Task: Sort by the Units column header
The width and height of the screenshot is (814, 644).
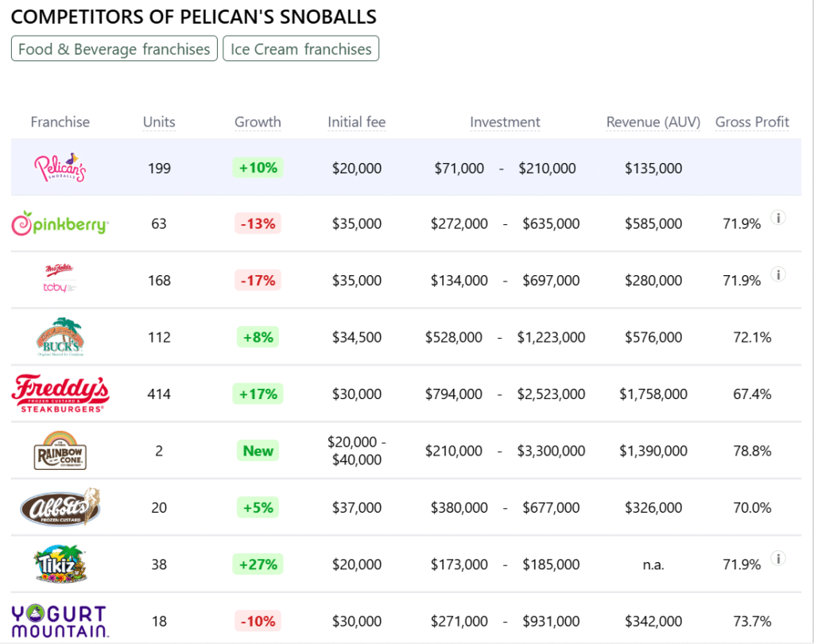Action: pos(159,122)
